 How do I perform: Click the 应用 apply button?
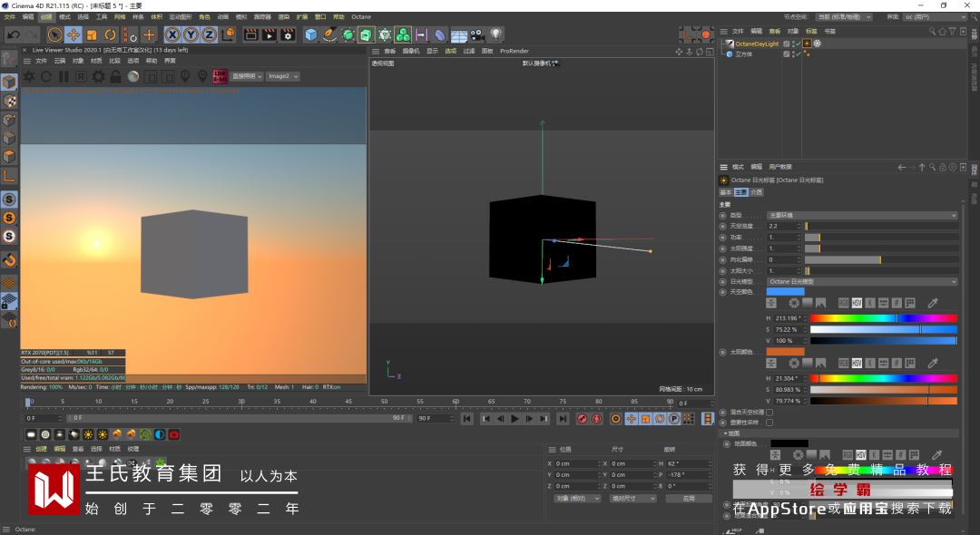(x=689, y=498)
